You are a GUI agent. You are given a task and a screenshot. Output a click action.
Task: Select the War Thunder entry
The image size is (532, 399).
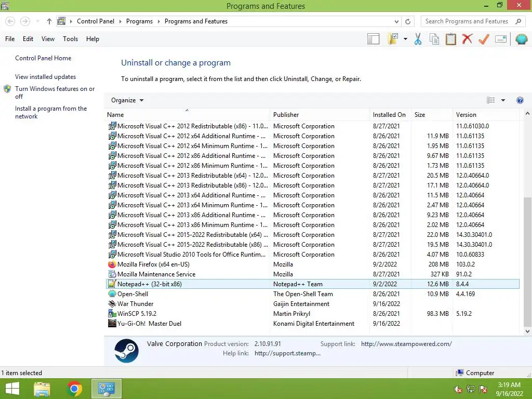[313, 303]
